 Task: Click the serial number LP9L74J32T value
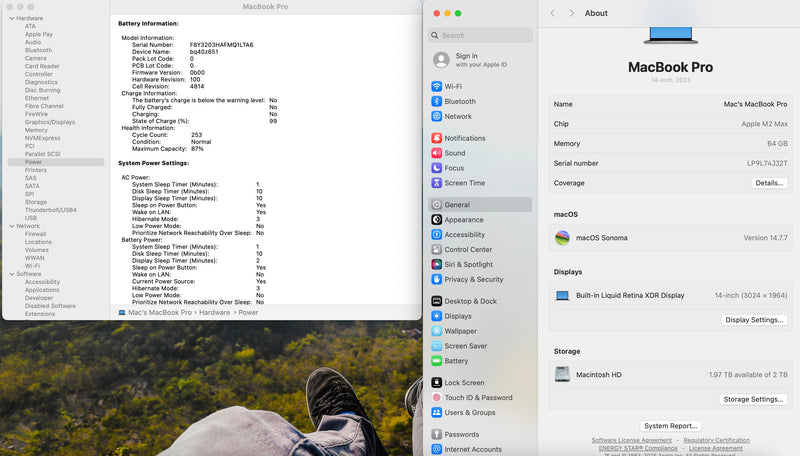[x=767, y=163]
